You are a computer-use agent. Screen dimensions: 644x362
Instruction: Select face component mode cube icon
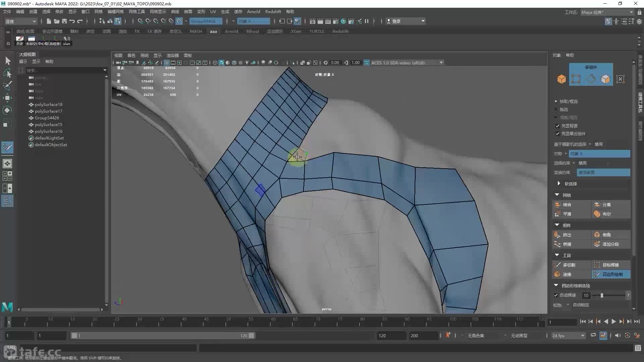click(605, 79)
